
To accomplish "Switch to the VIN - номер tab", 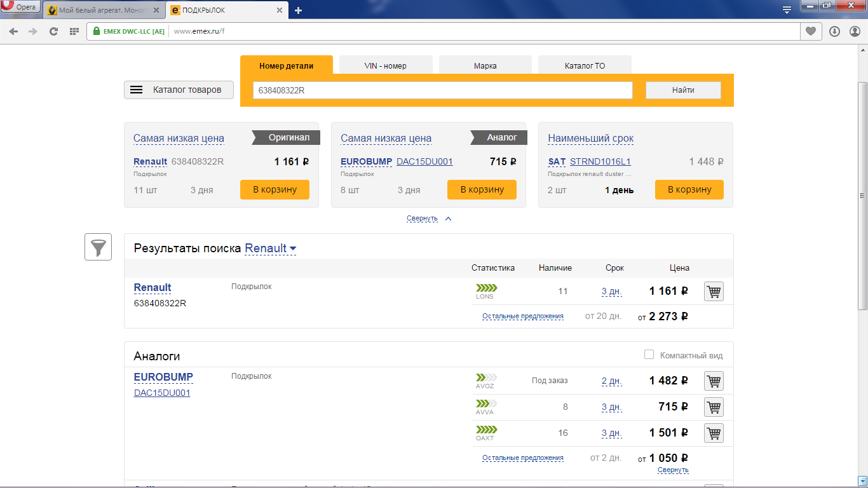I will point(386,65).
